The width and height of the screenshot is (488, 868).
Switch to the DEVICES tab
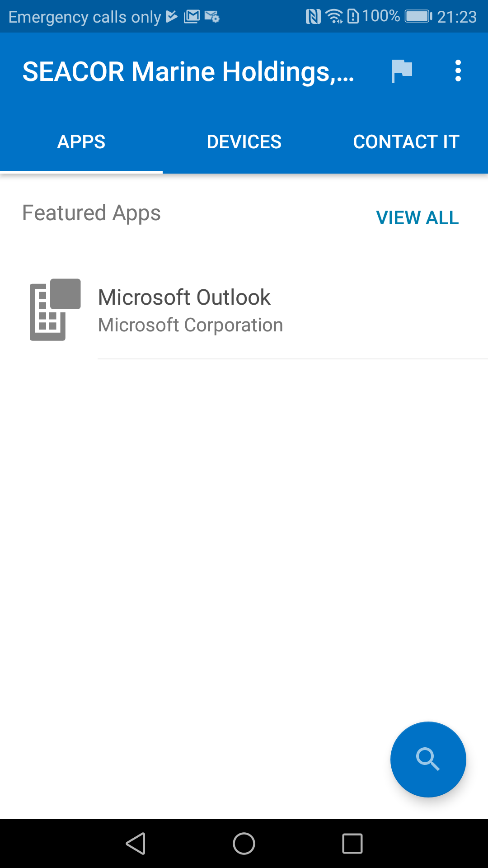pos(244,142)
